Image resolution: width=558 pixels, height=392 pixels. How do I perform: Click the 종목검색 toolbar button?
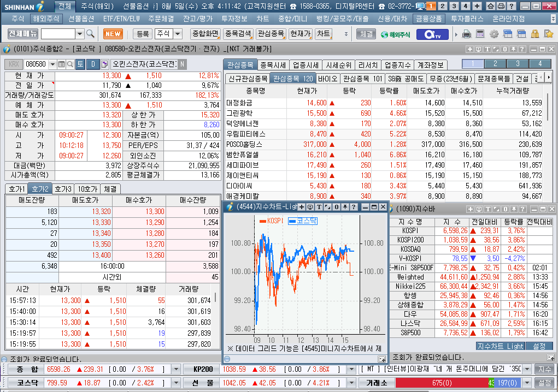(x=238, y=34)
